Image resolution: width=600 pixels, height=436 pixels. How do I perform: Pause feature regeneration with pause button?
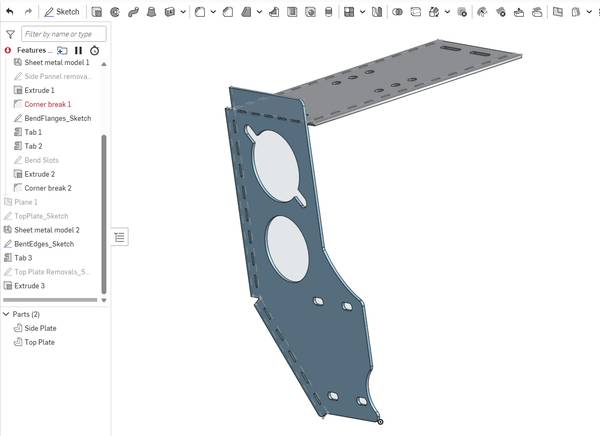pyautogui.click(x=78, y=50)
